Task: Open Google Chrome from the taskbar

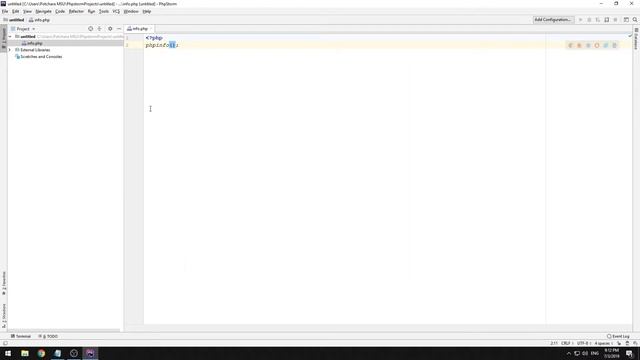Action: pos(41,353)
